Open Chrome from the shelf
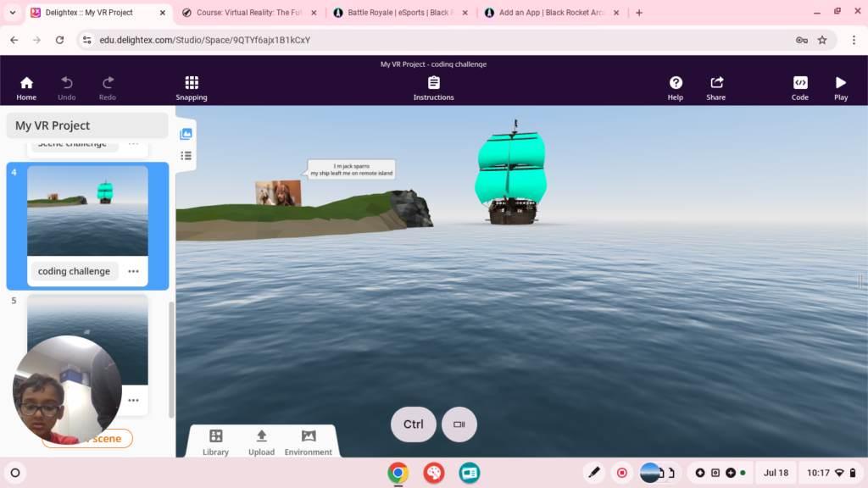Screen dimensions: 868x488 (x=398, y=473)
